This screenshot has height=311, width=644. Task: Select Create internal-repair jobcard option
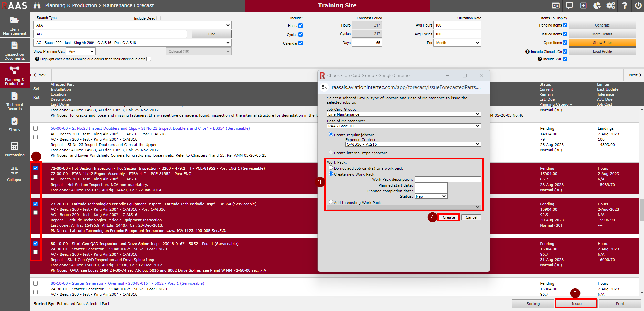[x=331, y=153]
